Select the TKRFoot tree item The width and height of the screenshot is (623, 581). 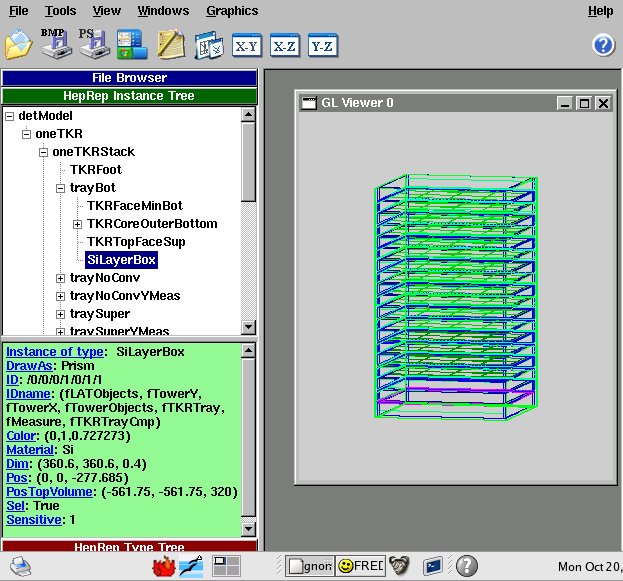click(96, 170)
